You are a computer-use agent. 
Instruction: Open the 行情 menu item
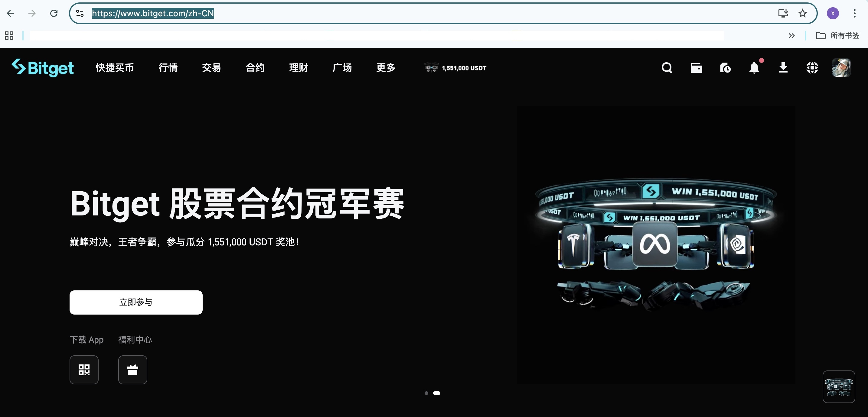click(168, 68)
